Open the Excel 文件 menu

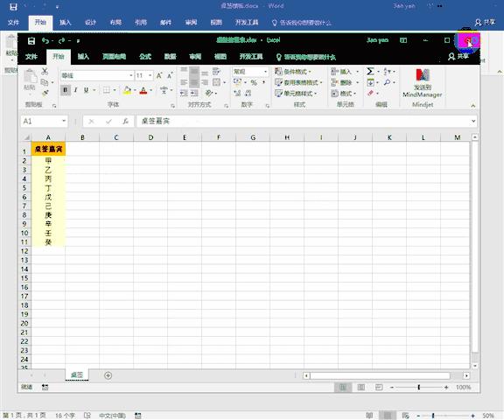tap(31, 57)
